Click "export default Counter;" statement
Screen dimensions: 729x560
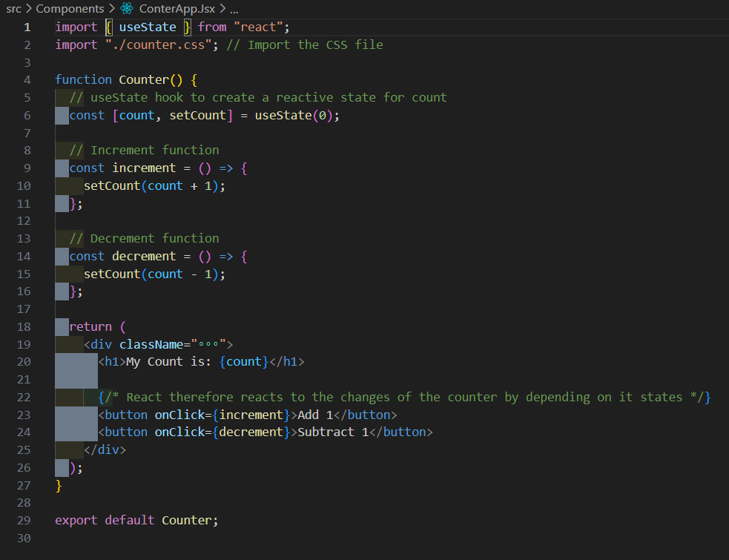(136, 520)
